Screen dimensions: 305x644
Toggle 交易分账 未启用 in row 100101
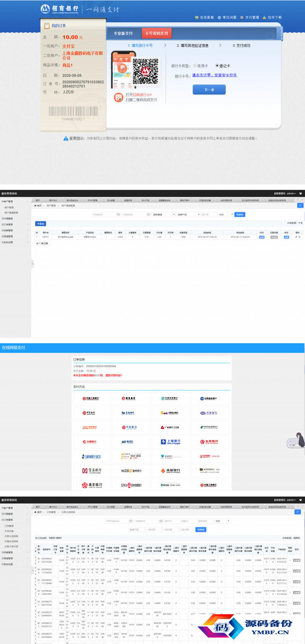pyautogui.click(x=274, y=237)
